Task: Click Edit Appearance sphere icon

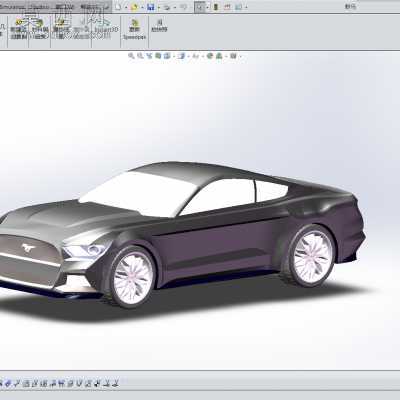Action: 210,56
